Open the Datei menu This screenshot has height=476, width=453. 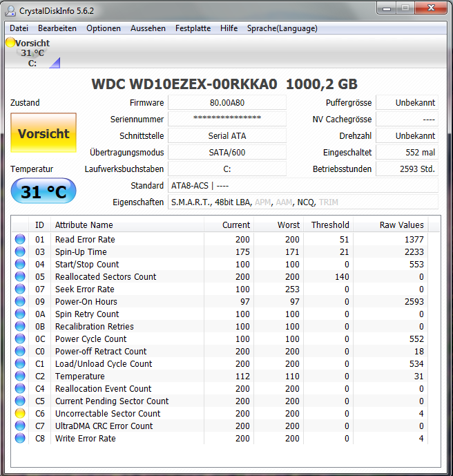19,28
